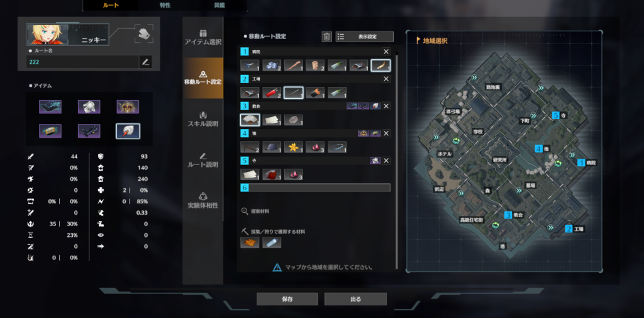Viewport: 644px width, 318px height.
Task: Open the スキル説明 side tab
Action: point(203,119)
